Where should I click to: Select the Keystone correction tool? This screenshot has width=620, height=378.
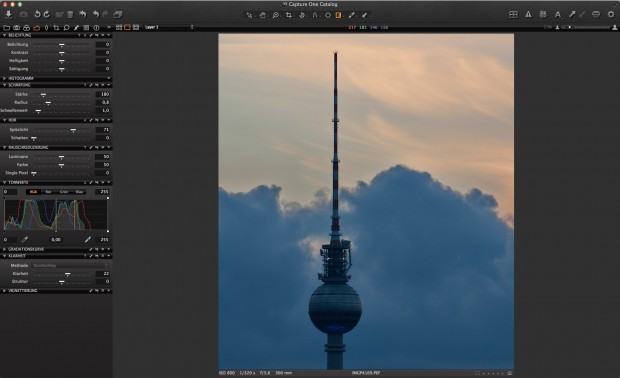pyautogui.click(x=315, y=15)
